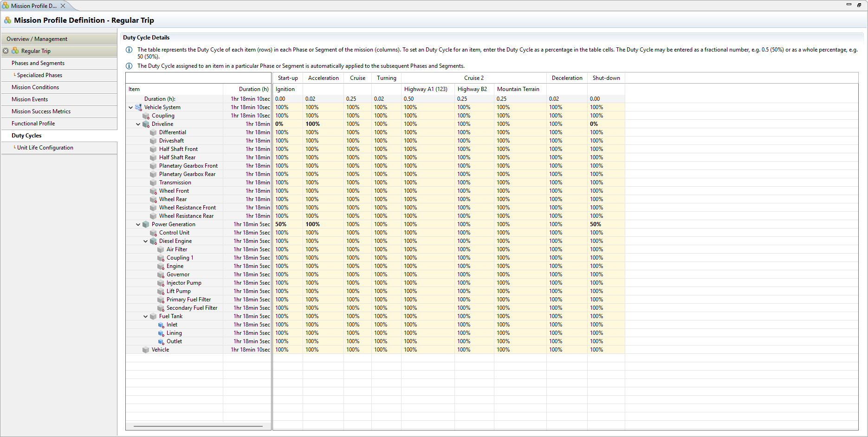Select the Planetary Gearbox Rear row
This screenshot has height=437, width=868.
(x=198, y=174)
